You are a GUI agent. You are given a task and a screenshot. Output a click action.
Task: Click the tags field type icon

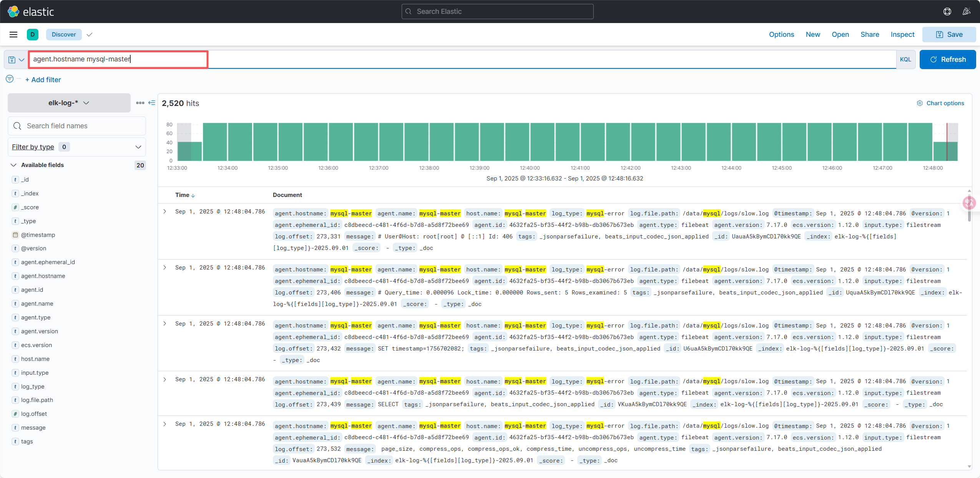pos(15,442)
